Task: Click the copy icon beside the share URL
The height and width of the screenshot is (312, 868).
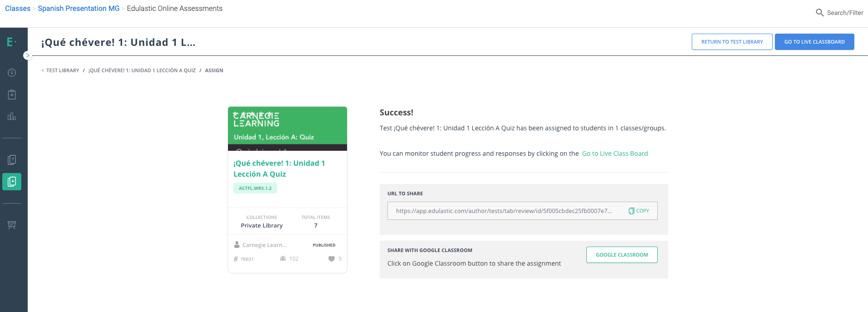Action: 631,211
